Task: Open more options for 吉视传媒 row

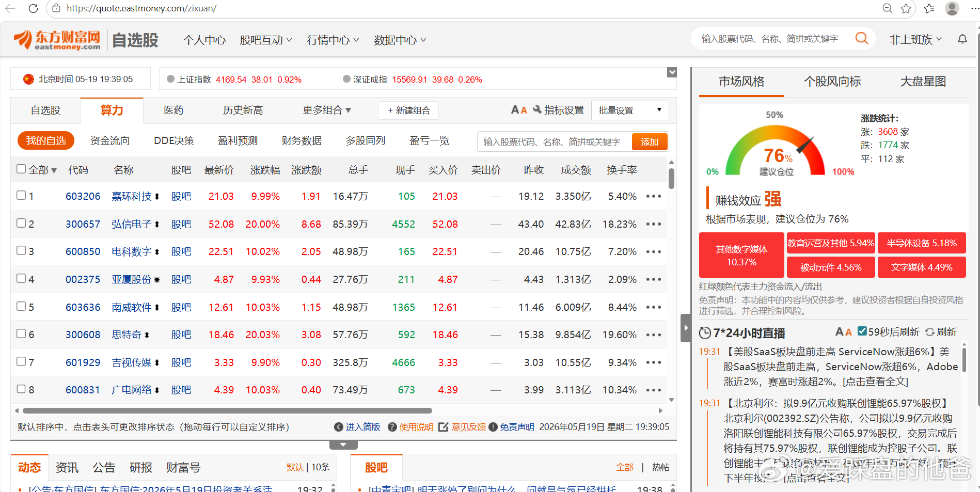Action: [x=654, y=362]
